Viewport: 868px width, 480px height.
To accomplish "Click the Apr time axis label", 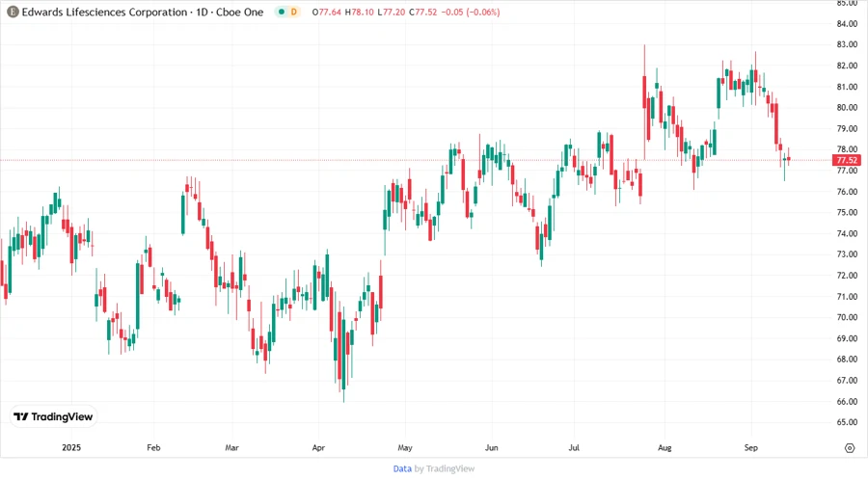I will tap(318, 447).
